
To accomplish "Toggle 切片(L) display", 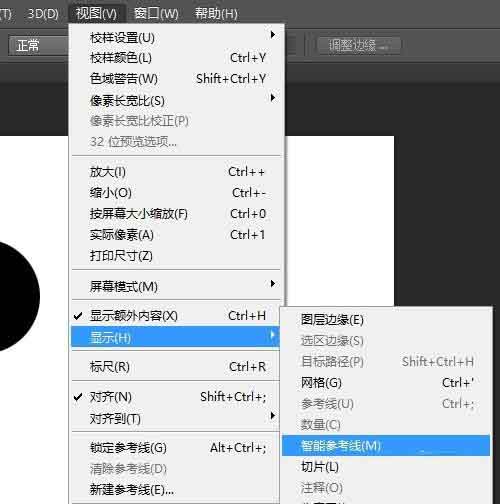I will pos(386,466).
